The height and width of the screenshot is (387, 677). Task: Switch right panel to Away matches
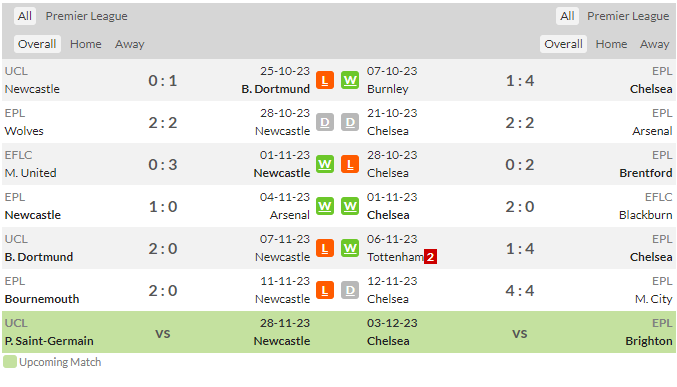tap(654, 44)
